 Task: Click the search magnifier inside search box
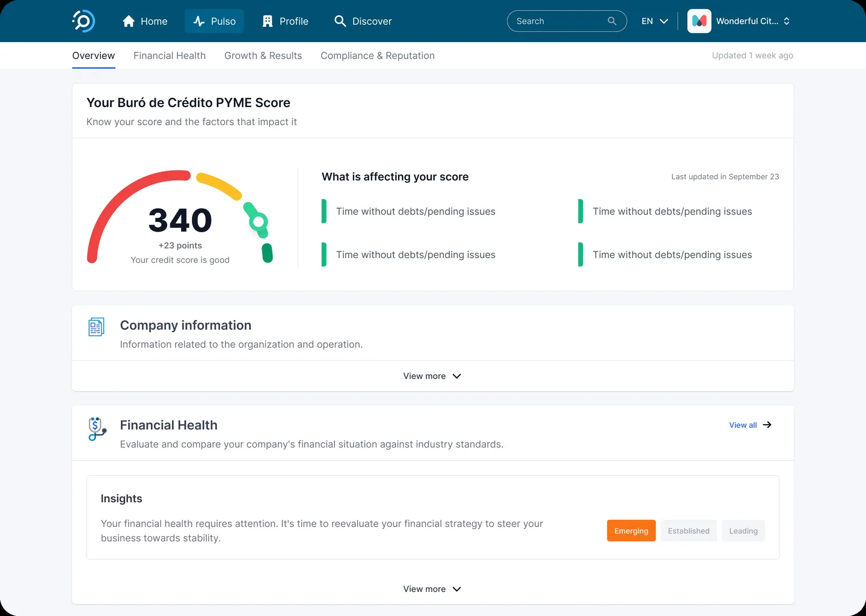612,21
